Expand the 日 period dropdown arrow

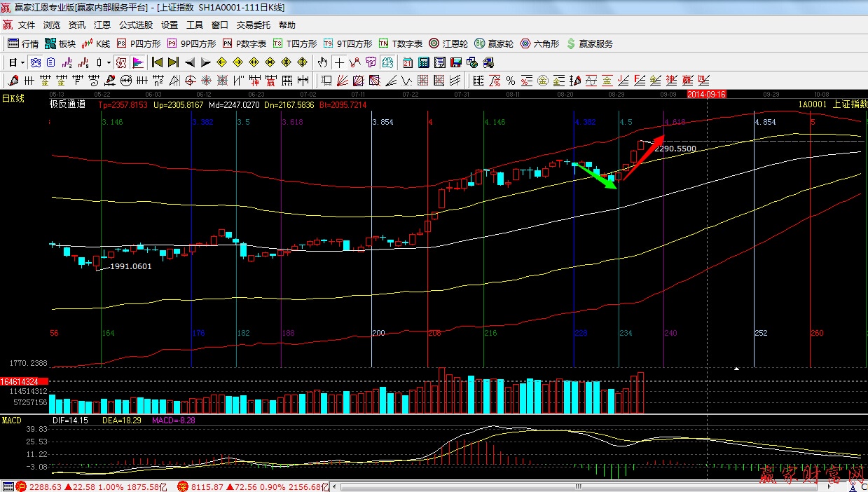pos(22,62)
